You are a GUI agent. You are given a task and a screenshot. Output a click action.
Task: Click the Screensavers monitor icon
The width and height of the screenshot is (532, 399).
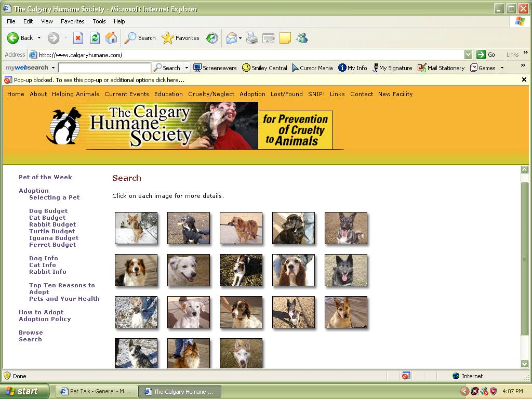coord(215,68)
